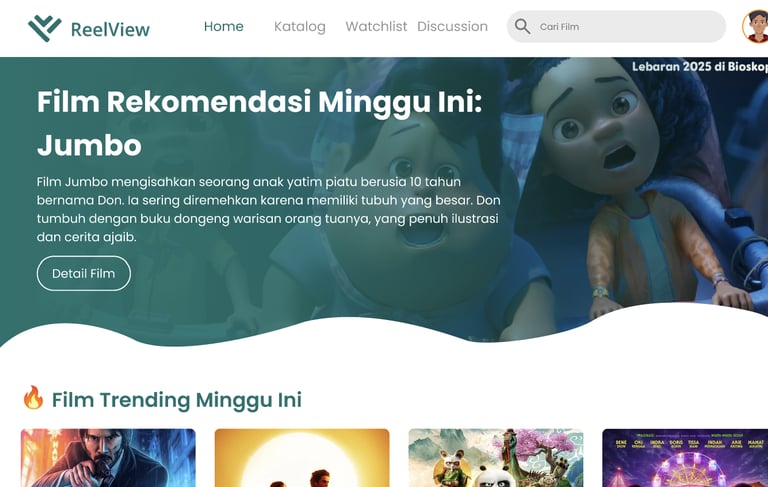Viewport: 768px width, 487px height.
Task: Click the ReelView brand name text
Action: pyautogui.click(x=110, y=29)
